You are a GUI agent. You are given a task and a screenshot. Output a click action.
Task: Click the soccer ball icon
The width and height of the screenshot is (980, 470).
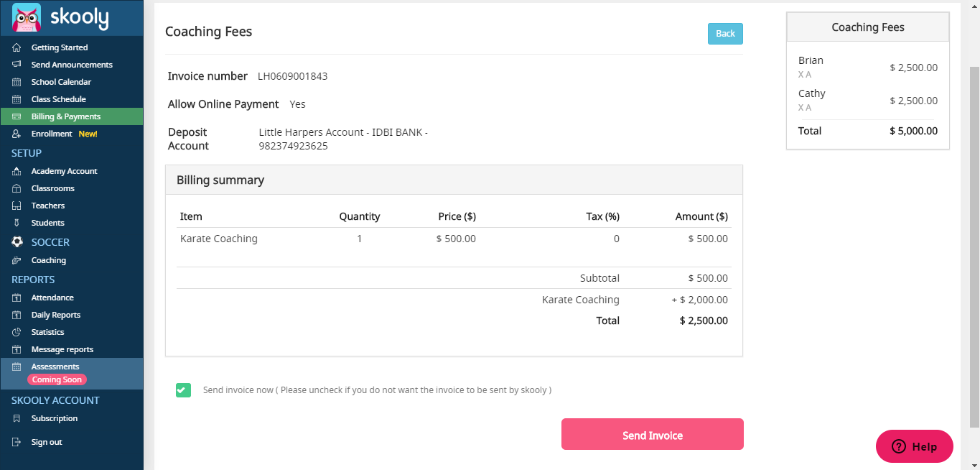click(17, 242)
